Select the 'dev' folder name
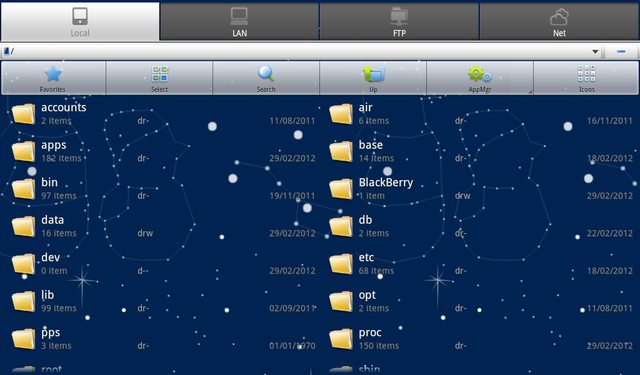The height and width of the screenshot is (375, 640). click(51, 257)
